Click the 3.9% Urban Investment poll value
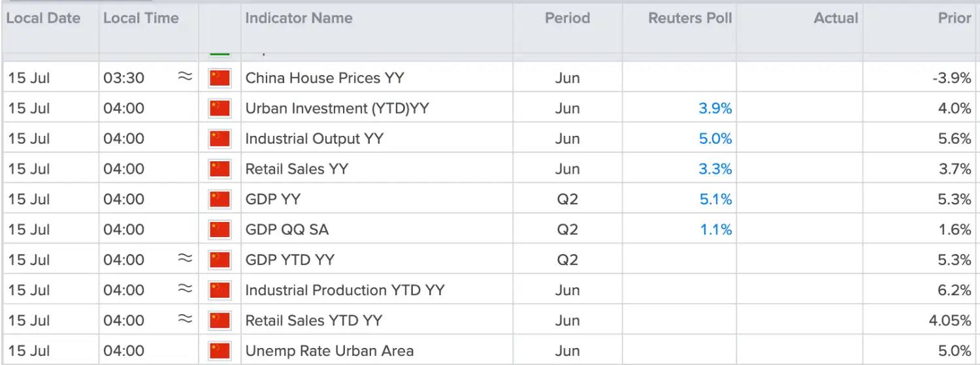The width and height of the screenshot is (980, 365). [715, 108]
